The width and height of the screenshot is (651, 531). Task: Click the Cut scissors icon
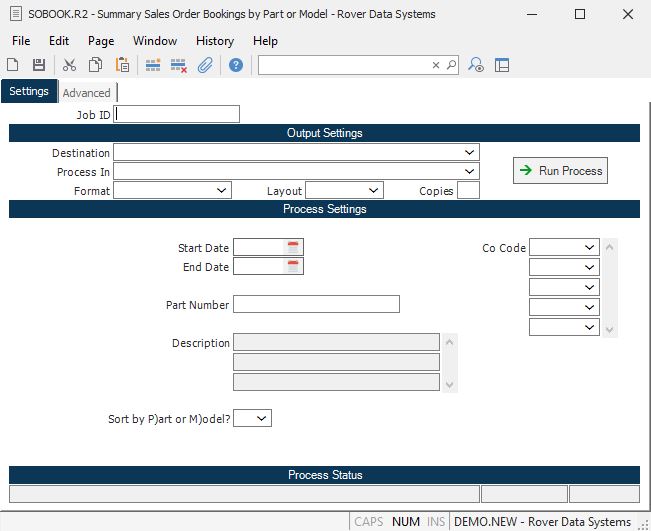point(69,65)
